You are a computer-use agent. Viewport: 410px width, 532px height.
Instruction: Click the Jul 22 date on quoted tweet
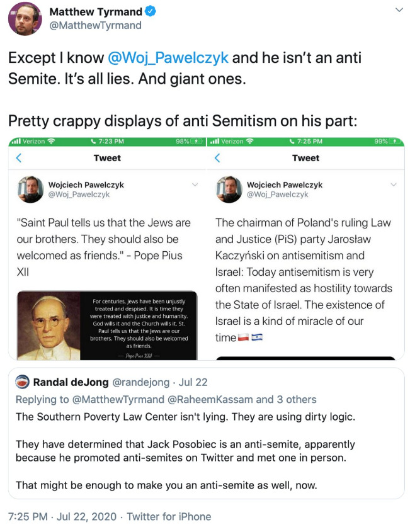tap(193, 382)
